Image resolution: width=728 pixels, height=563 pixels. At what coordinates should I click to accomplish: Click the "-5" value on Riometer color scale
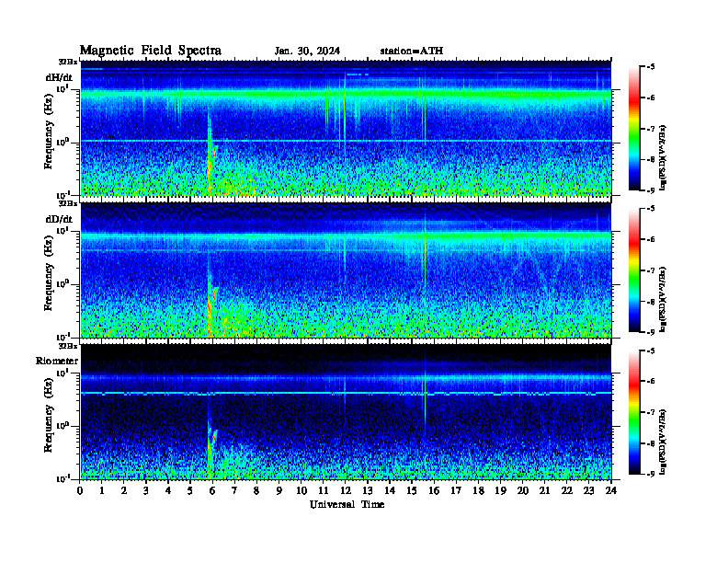click(651, 350)
